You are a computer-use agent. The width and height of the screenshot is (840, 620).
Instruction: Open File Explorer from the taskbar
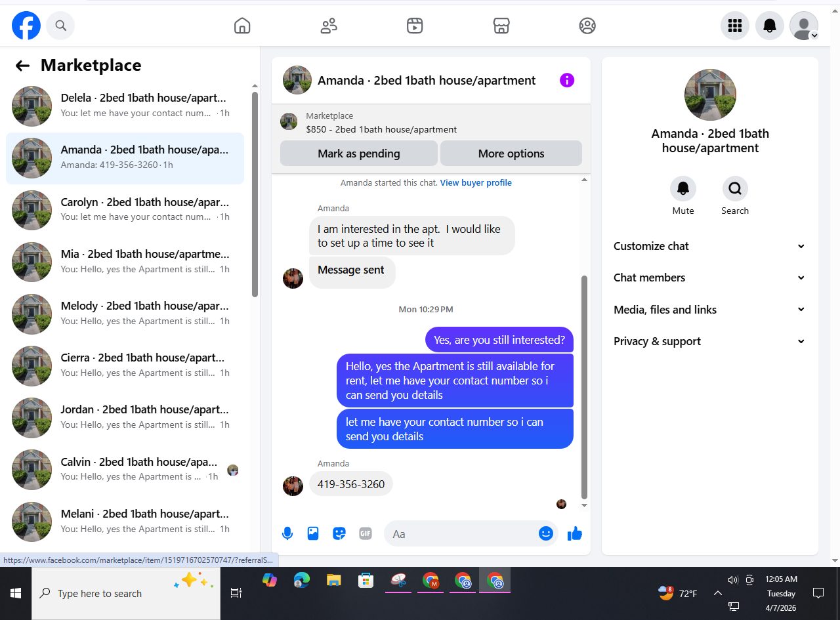[334, 580]
